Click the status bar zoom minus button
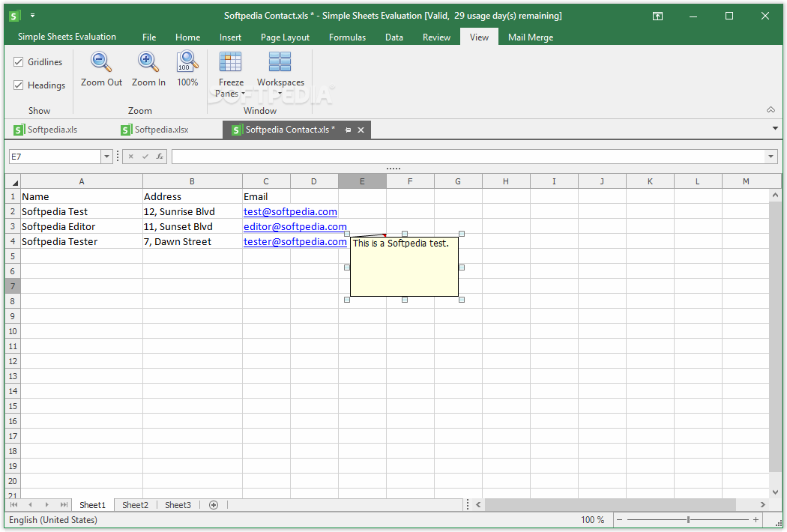 coord(619,520)
